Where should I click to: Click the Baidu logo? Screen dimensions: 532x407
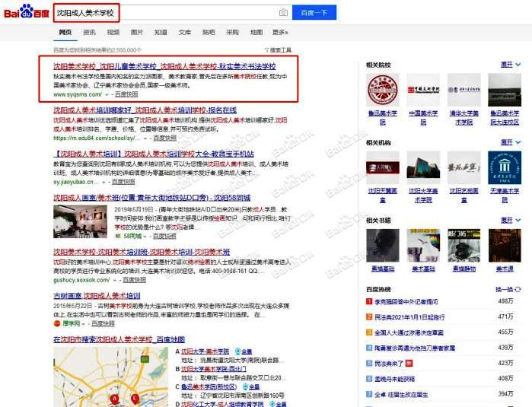tap(27, 12)
